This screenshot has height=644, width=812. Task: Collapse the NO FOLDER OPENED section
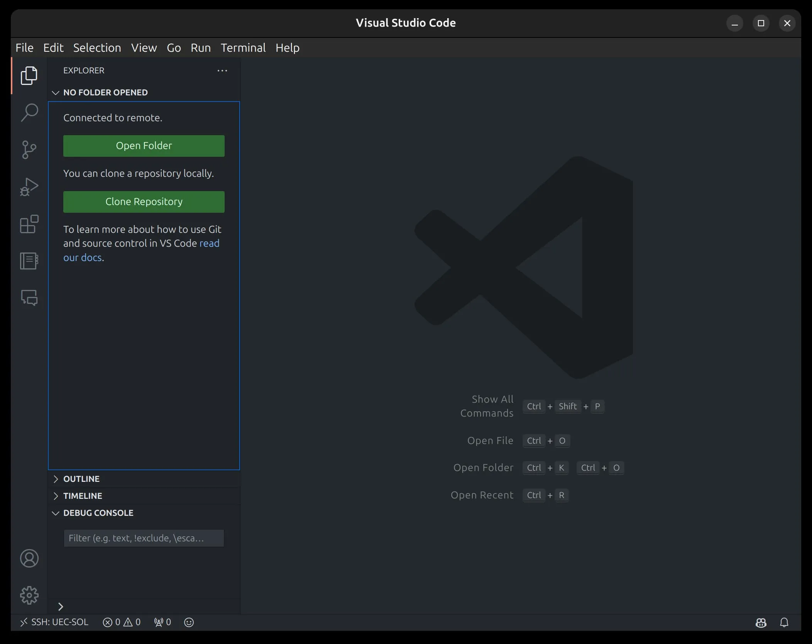tap(105, 92)
